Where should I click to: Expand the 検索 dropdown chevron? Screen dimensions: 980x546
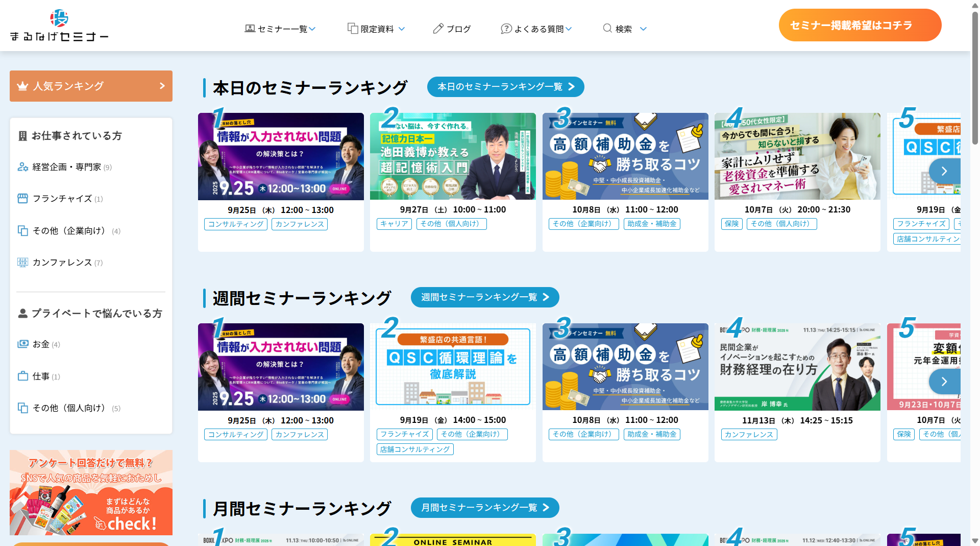643,29
